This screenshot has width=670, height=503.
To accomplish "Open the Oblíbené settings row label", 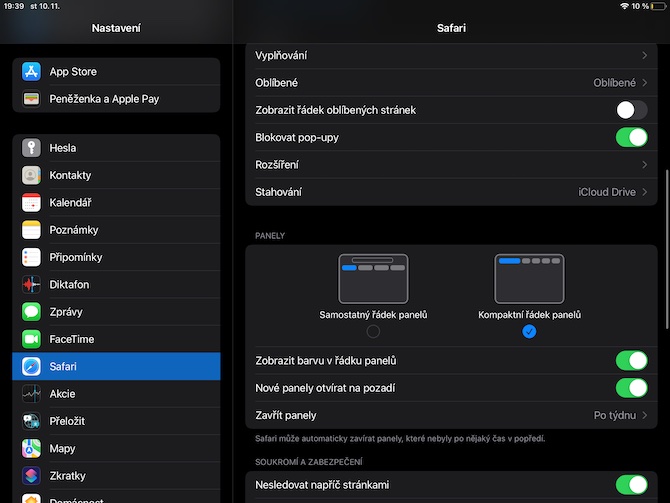I will 276,83.
